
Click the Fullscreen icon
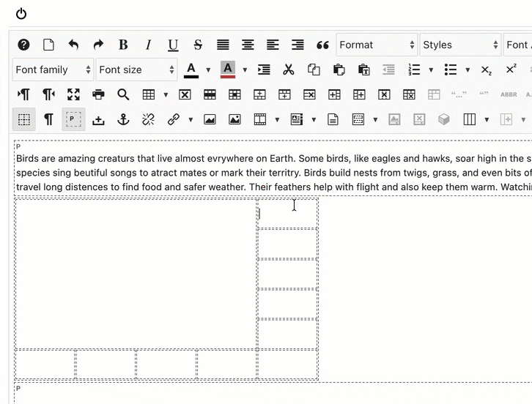(x=73, y=94)
